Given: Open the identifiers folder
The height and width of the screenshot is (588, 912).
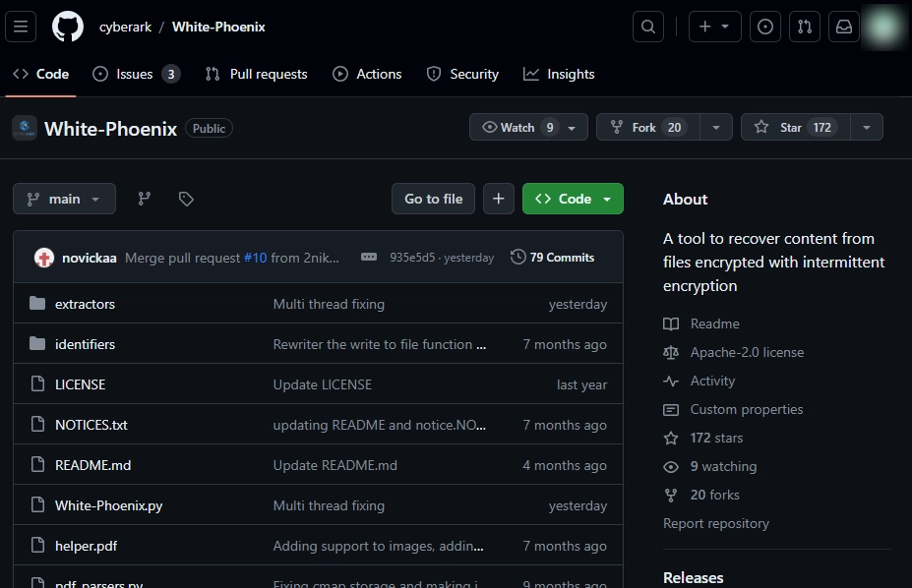Looking at the screenshot, I should click(85, 344).
